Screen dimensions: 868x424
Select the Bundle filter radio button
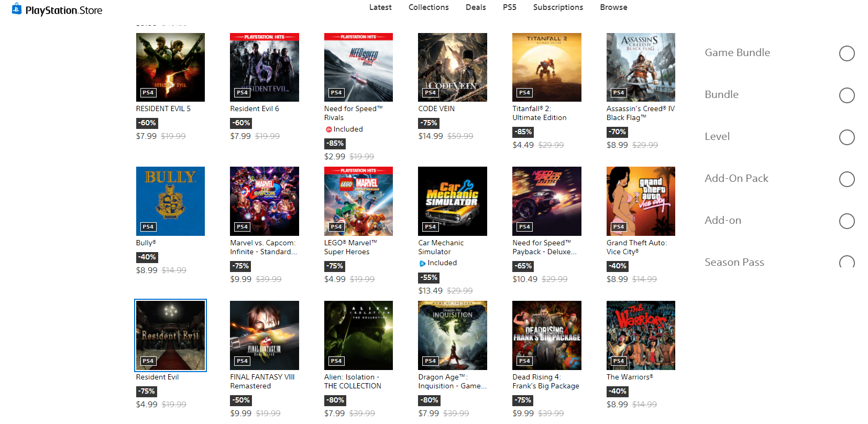847,95
